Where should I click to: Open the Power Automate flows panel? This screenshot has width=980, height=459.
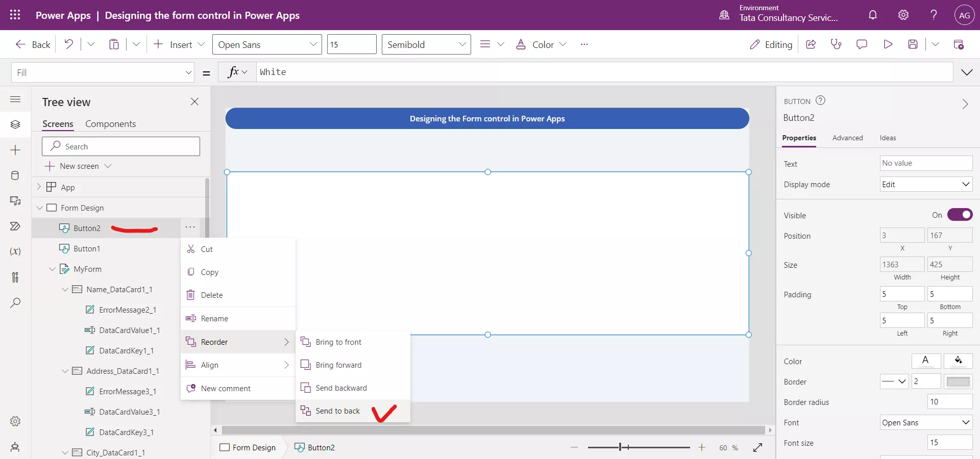(15, 226)
